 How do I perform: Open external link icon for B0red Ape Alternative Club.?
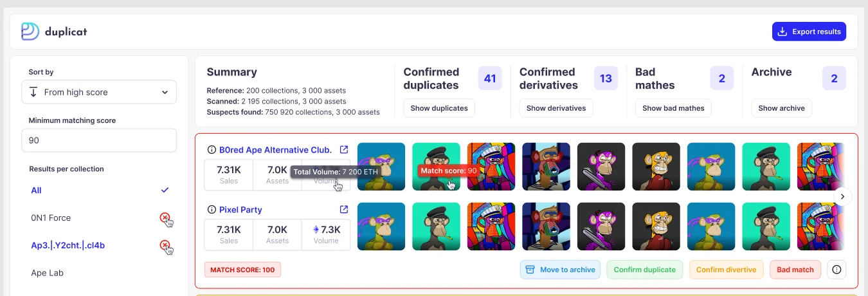[x=344, y=149]
